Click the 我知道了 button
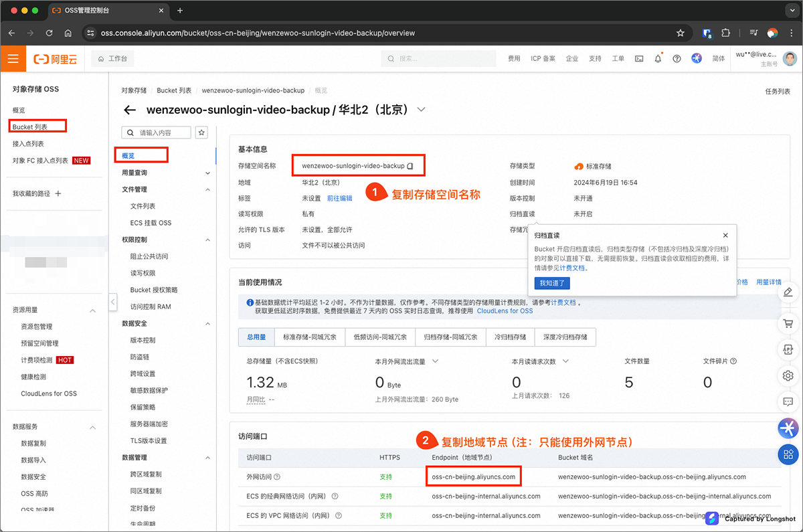This screenshot has width=803, height=532. coord(552,283)
